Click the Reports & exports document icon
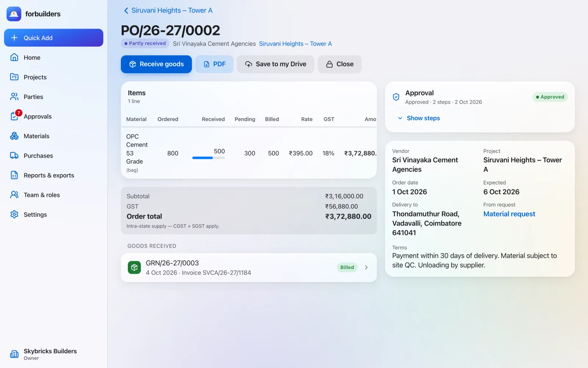Screen dimensions: 588x368 pos(14,175)
